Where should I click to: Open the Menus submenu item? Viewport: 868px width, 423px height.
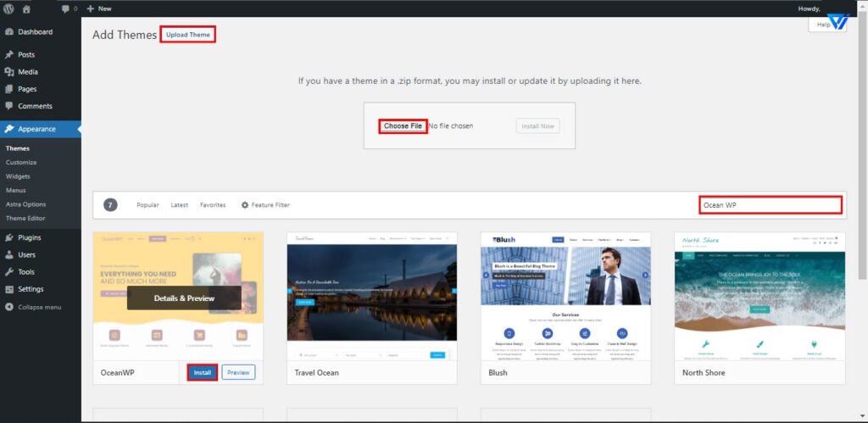click(x=15, y=190)
